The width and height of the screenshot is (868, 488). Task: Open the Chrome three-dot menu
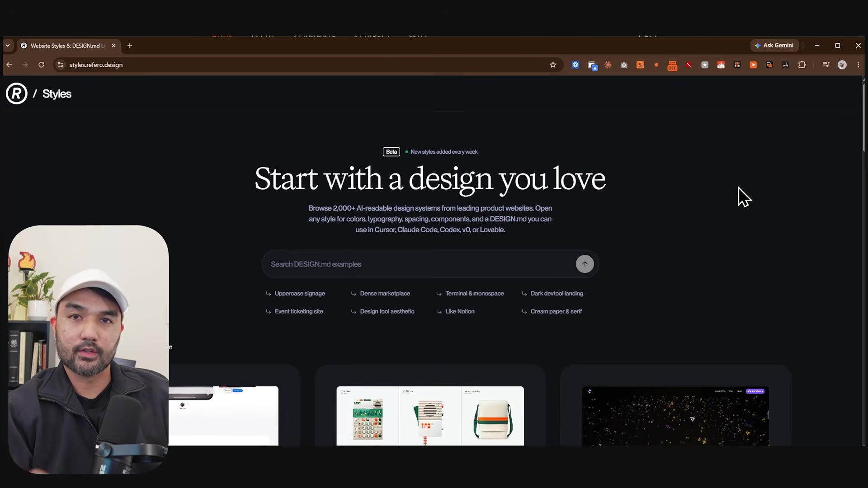click(x=858, y=65)
